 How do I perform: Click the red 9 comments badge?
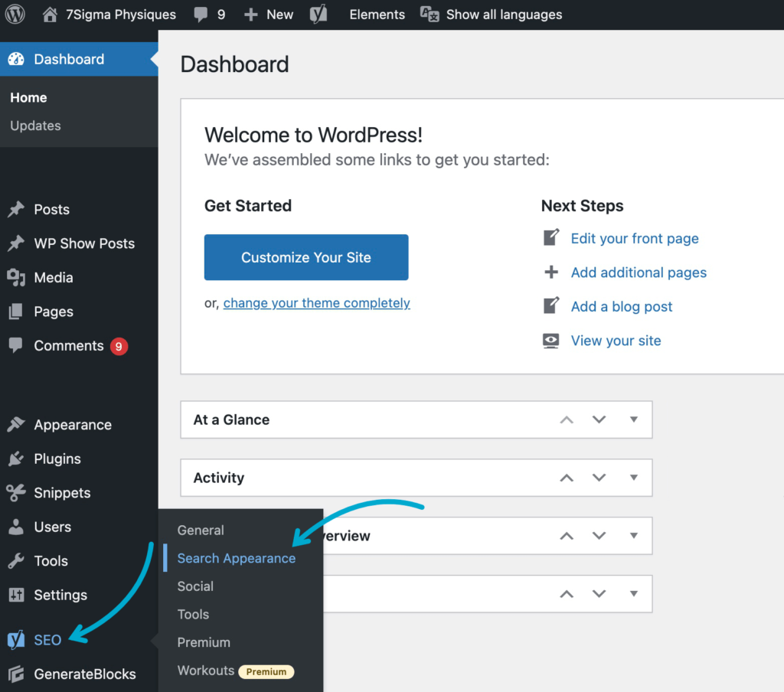click(x=119, y=346)
